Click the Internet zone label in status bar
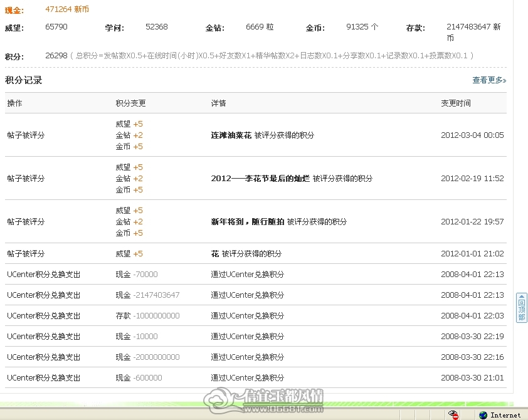 pos(505,415)
